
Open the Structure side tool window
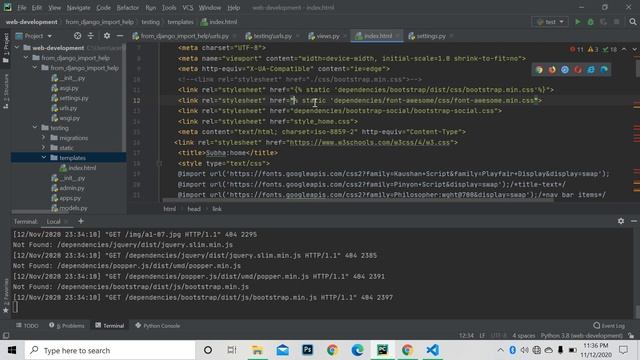pos(6,91)
